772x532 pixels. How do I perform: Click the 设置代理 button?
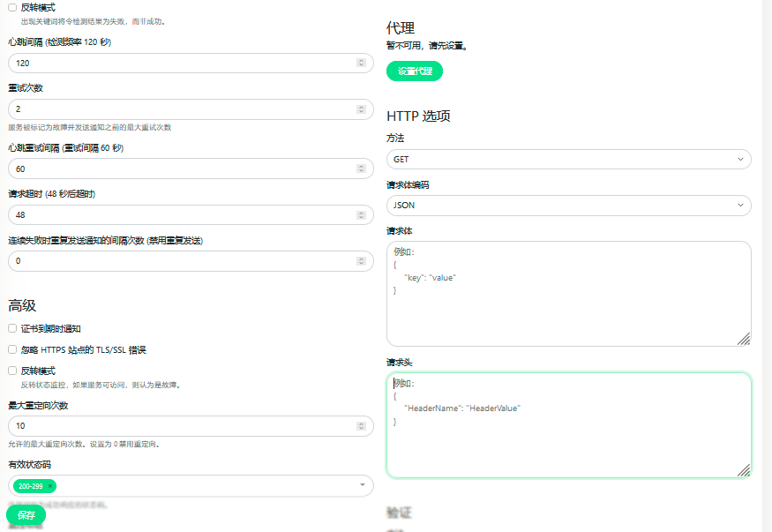coord(414,71)
